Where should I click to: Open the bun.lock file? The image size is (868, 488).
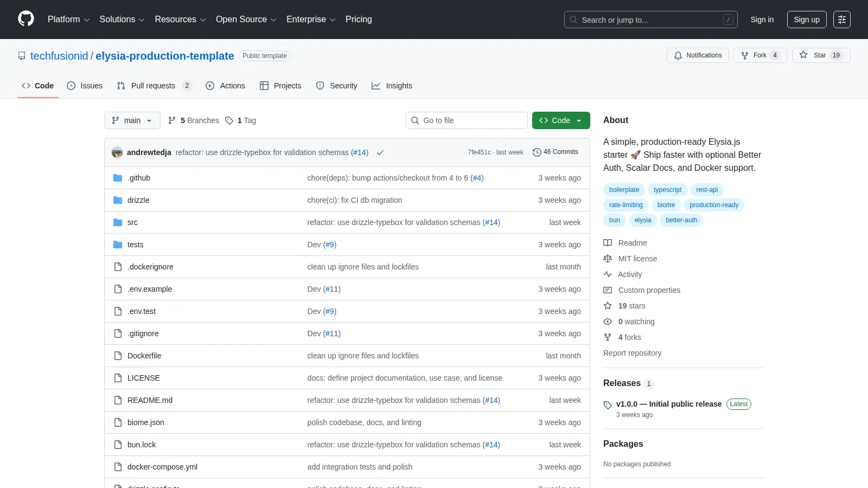(x=142, y=445)
